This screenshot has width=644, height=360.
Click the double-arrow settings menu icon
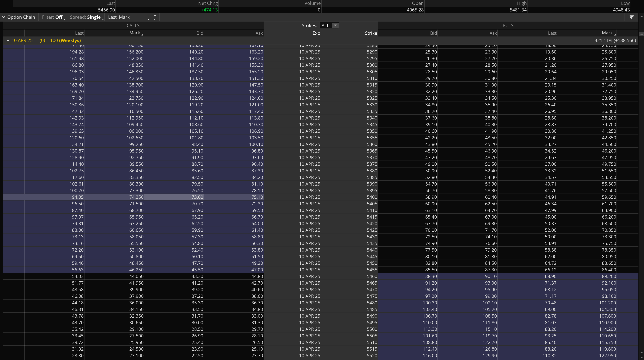(631, 17)
